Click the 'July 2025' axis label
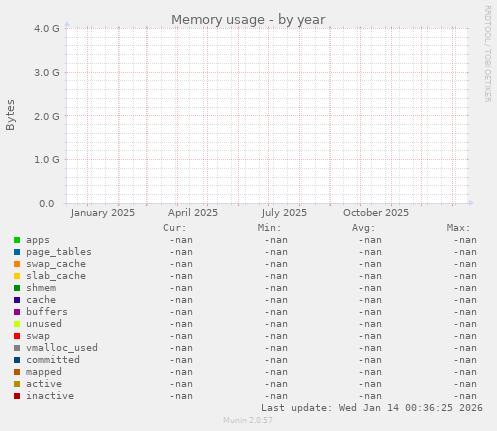Screen dimensions: 497x431 click(x=284, y=213)
